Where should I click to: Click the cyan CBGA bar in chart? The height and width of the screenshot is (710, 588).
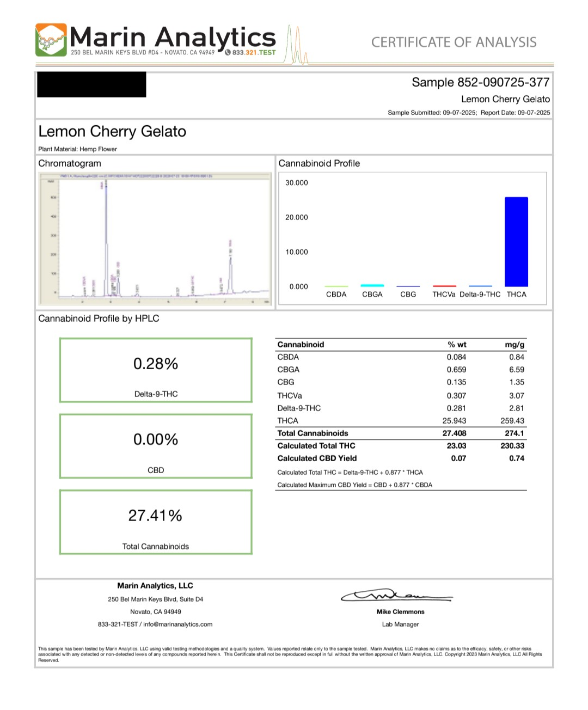[x=372, y=285]
